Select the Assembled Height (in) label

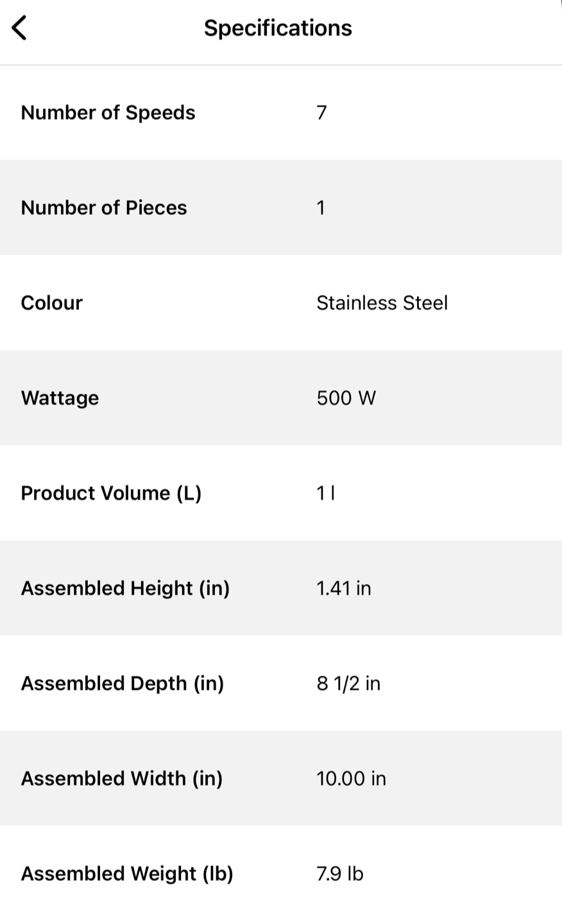coord(125,588)
